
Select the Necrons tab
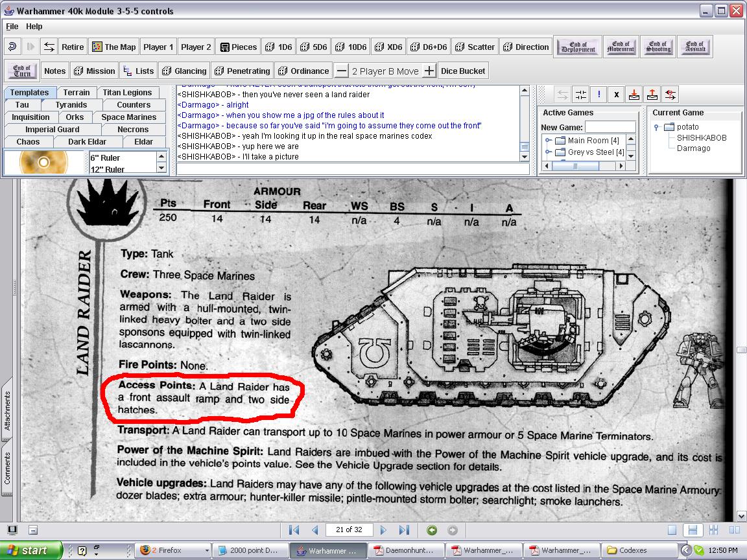coord(133,129)
